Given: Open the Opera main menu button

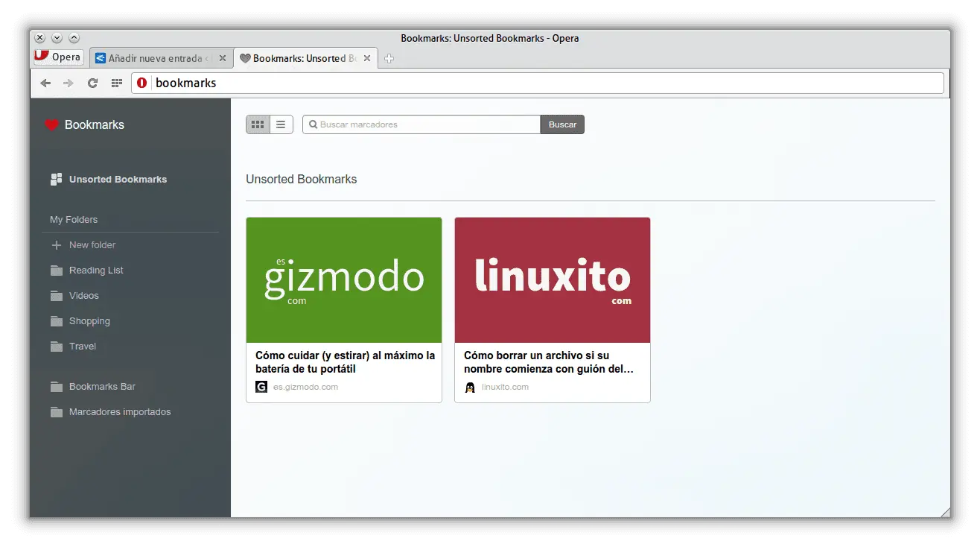Looking at the screenshot, I should pyautogui.click(x=59, y=57).
